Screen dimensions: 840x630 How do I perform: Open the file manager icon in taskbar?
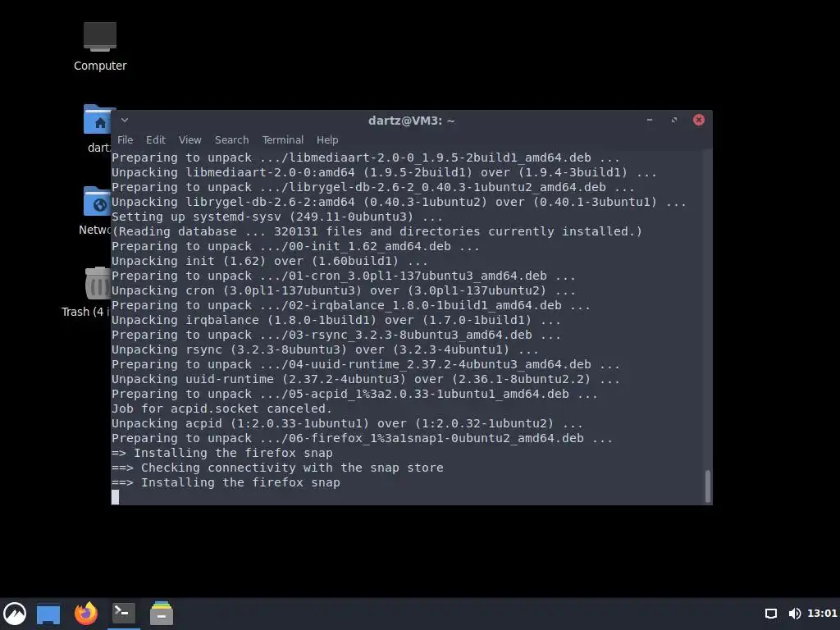[162, 614]
